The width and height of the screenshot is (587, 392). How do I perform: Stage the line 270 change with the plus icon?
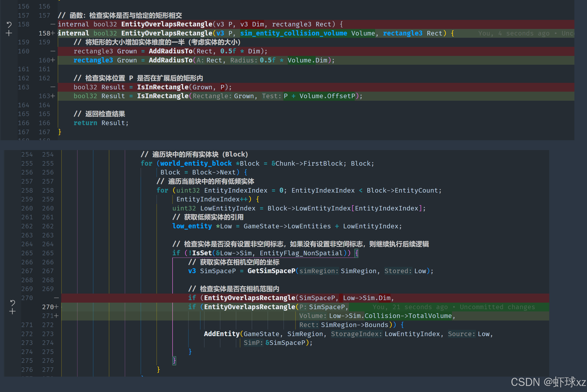(12, 312)
